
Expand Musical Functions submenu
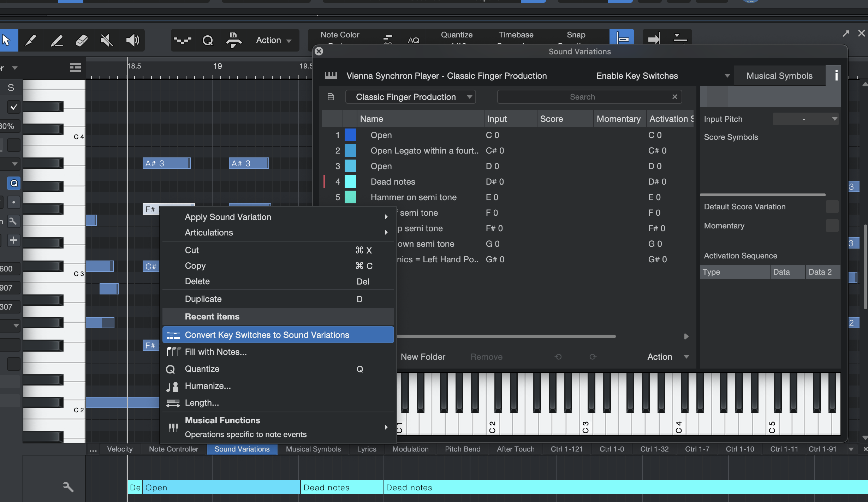(x=278, y=427)
